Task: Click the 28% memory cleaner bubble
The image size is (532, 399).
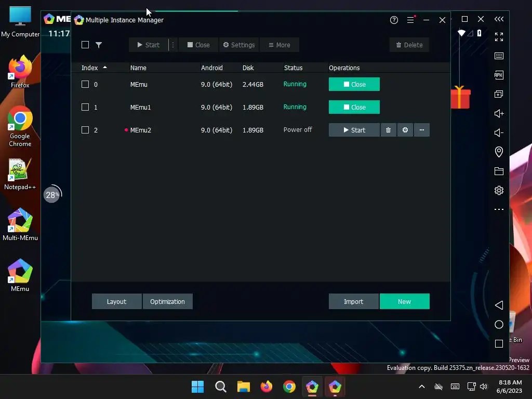Action: tap(52, 195)
